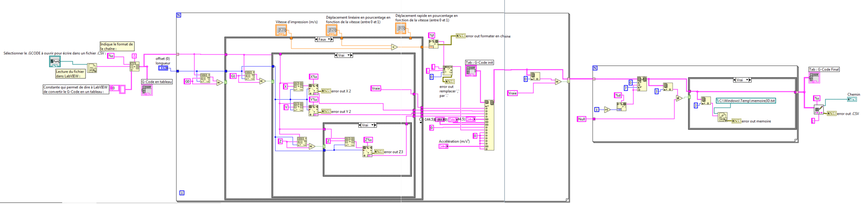Click the error out .CSV indicator

(831, 113)
